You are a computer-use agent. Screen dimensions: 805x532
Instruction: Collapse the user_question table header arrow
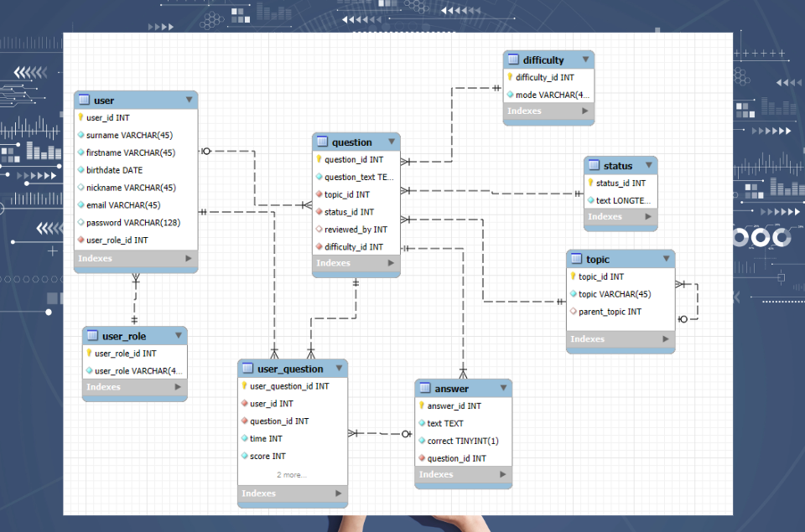(x=339, y=369)
